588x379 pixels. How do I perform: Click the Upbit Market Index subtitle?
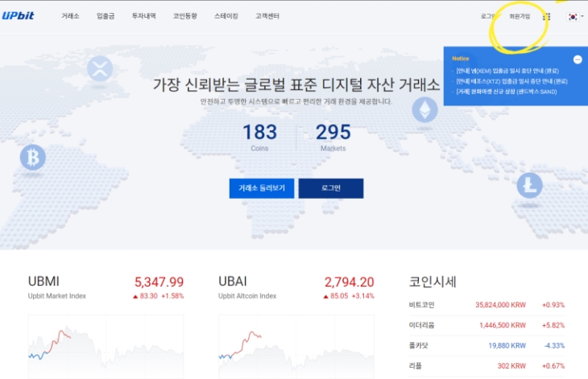(56, 296)
